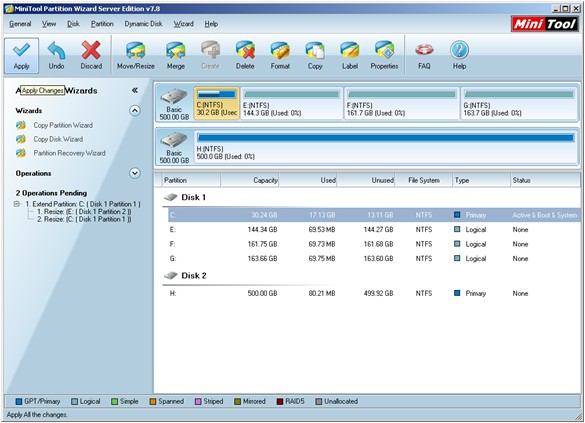This screenshot has width=585, height=423.
Task: Start the Copy Partition Wizard link
Action: [x=63, y=125]
